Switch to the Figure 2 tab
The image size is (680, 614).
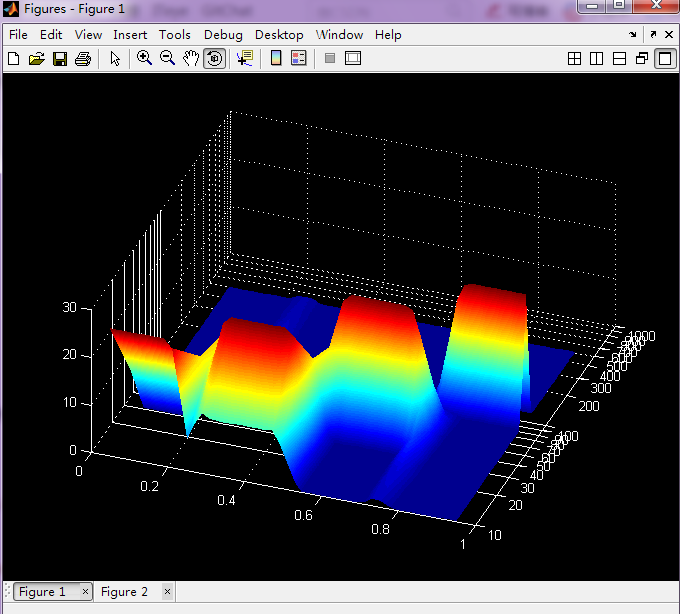pos(124,592)
